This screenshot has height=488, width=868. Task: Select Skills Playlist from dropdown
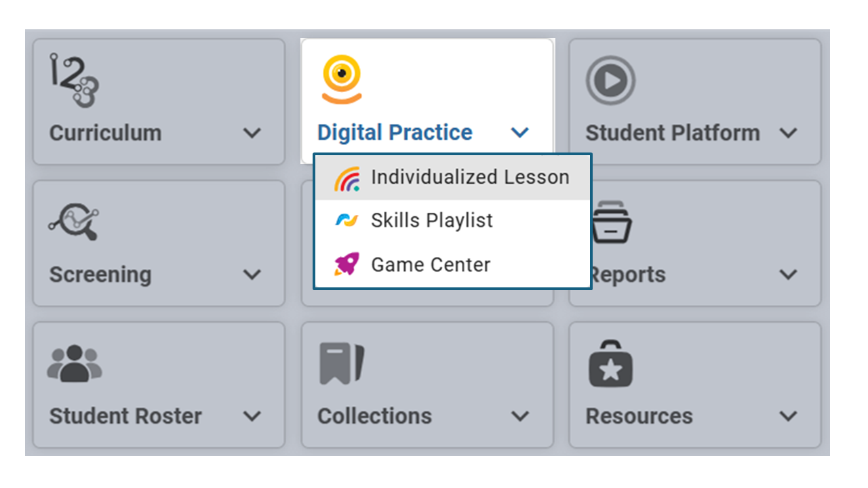[452, 221]
